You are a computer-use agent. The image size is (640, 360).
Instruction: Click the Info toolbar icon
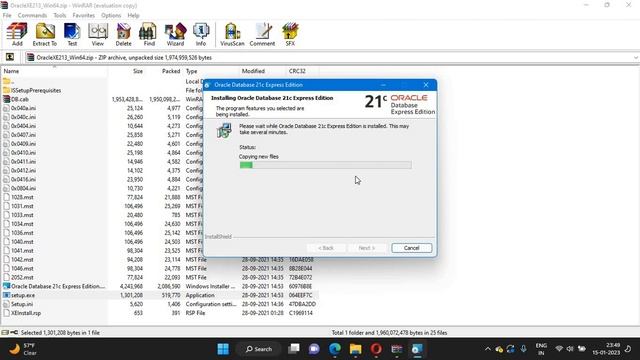point(201,34)
